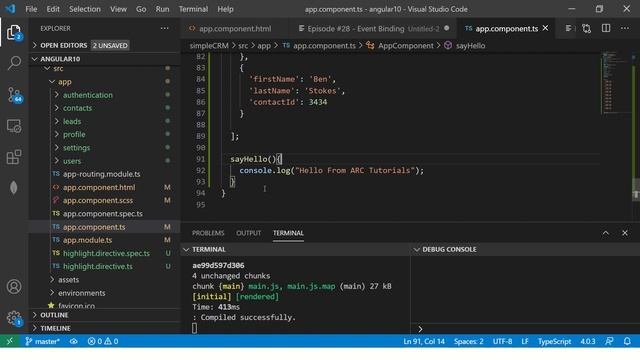Viewport: 640px width, 360px height.
Task: Expand the contacts folder
Action: tap(104, 108)
